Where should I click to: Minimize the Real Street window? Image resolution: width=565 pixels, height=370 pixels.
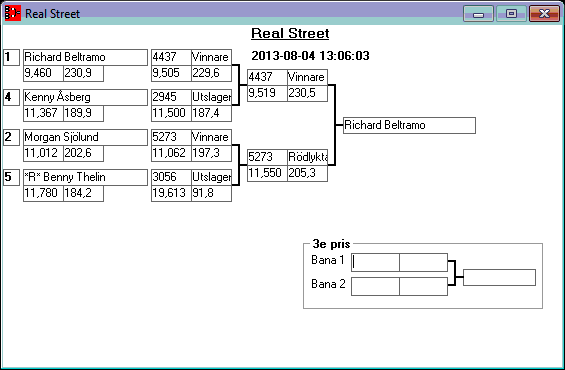[x=478, y=14]
